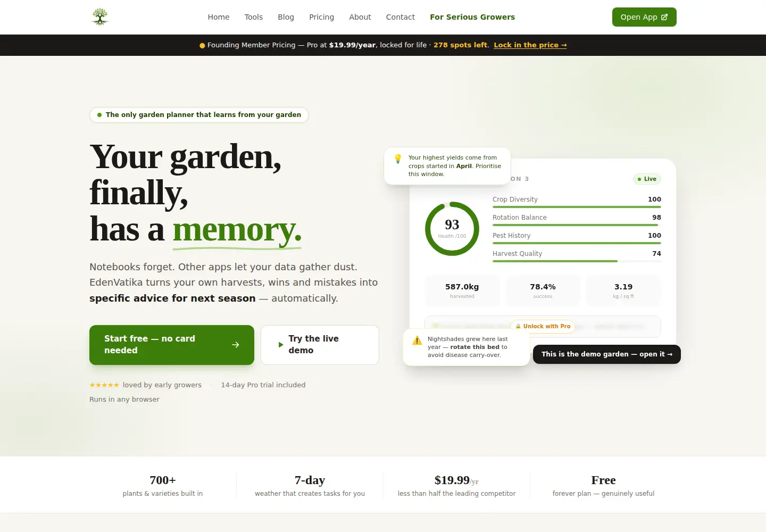Viewport: 766px width, 532px height.
Task: Click the Rotation Balance label
Action: [520, 218]
